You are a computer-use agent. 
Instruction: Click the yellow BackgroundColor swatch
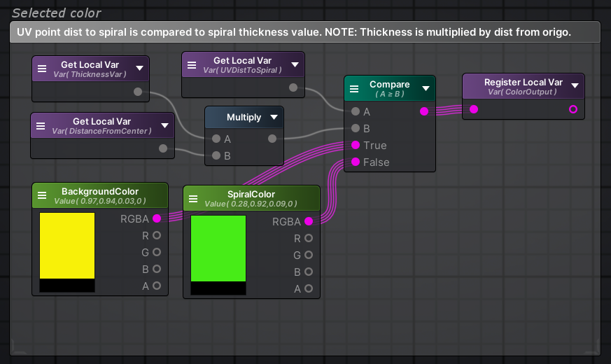[67, 246]
